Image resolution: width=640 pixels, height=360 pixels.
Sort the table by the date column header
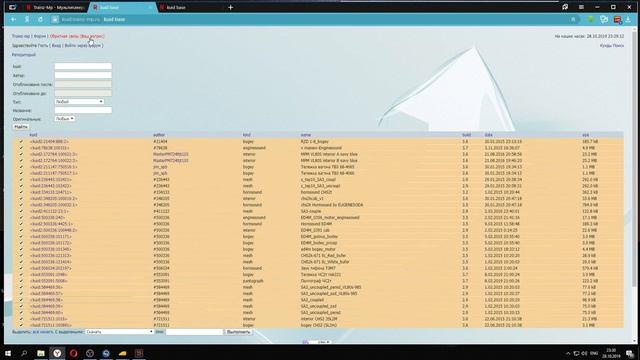click(489, 135)
